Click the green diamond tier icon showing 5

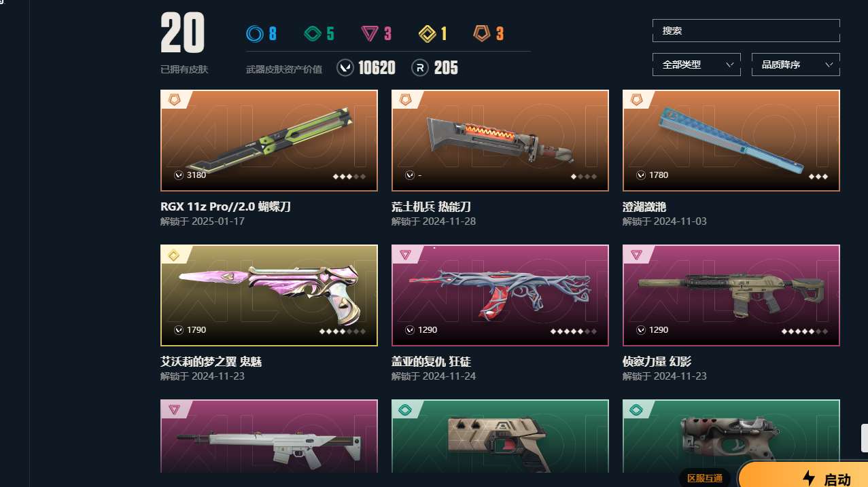312,33
